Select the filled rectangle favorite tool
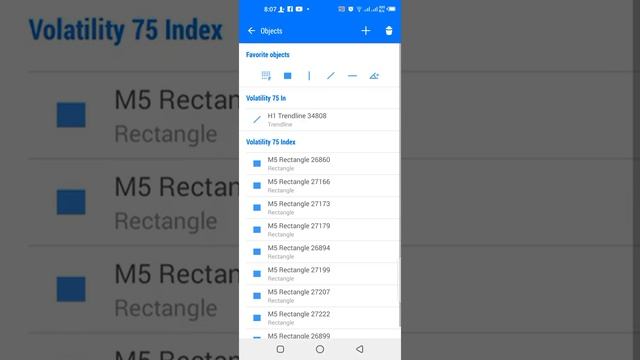 288,76
